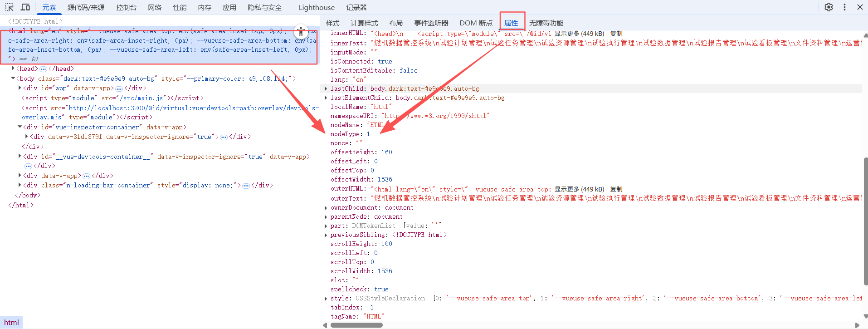Open the 源代码/来源 tab

pyautogui.click(x=86, y=8)
